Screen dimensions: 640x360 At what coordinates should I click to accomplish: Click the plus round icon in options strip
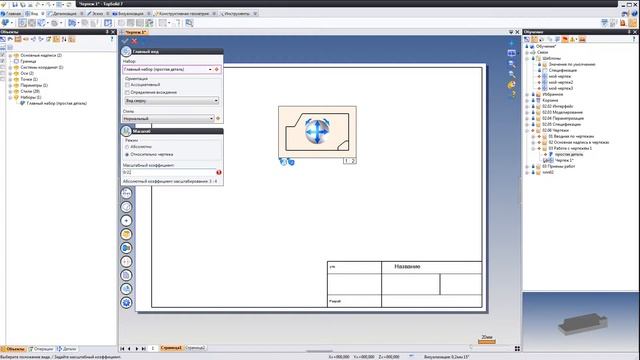tap(127, 220)
